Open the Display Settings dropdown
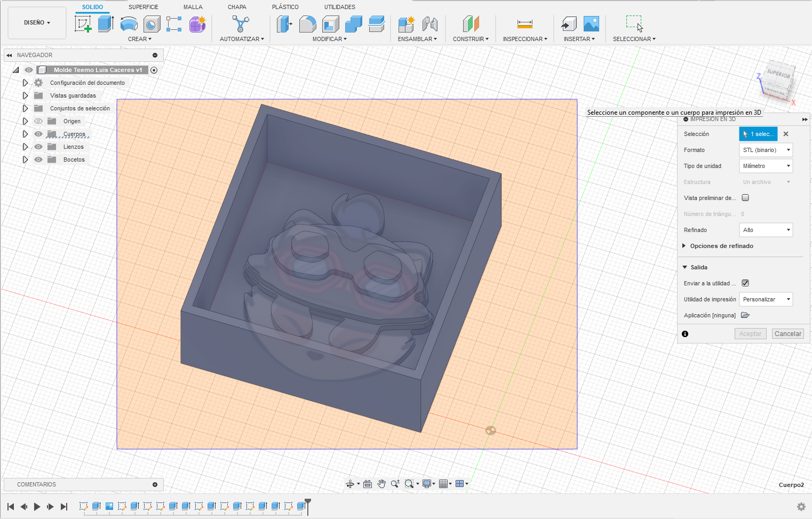 [x=428, y=484]
